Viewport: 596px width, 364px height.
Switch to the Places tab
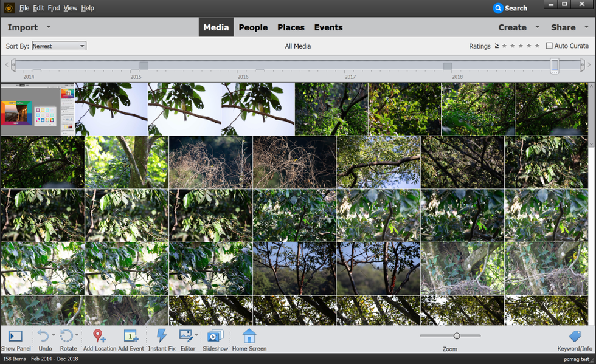(x=291, y=27)
